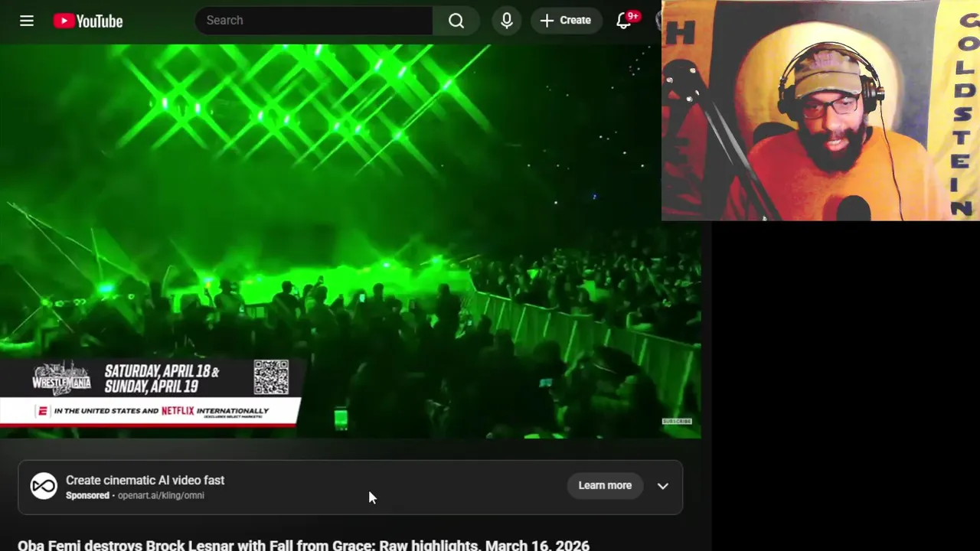Open the OpenArt advertiser logo icon

point(44,487)
